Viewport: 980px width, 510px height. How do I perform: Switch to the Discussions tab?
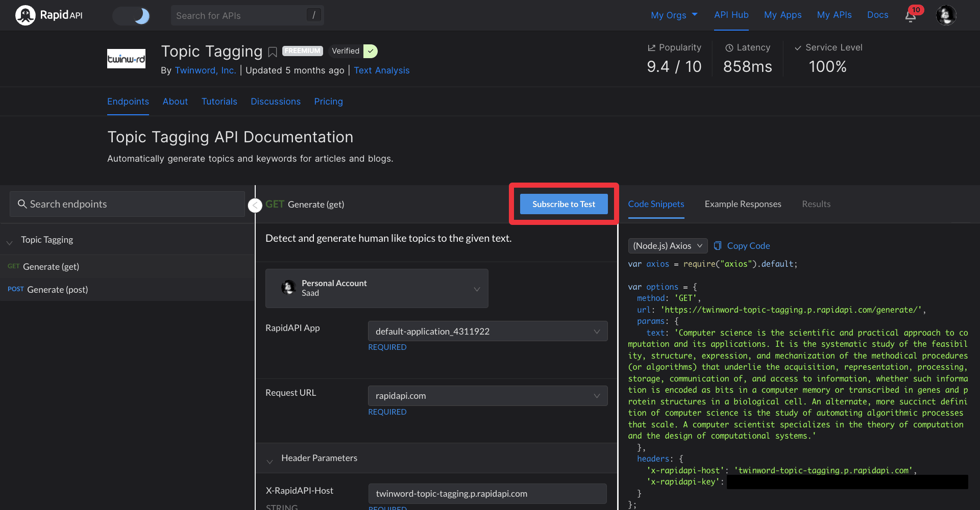pyautogui.click(x=276, y=101)
